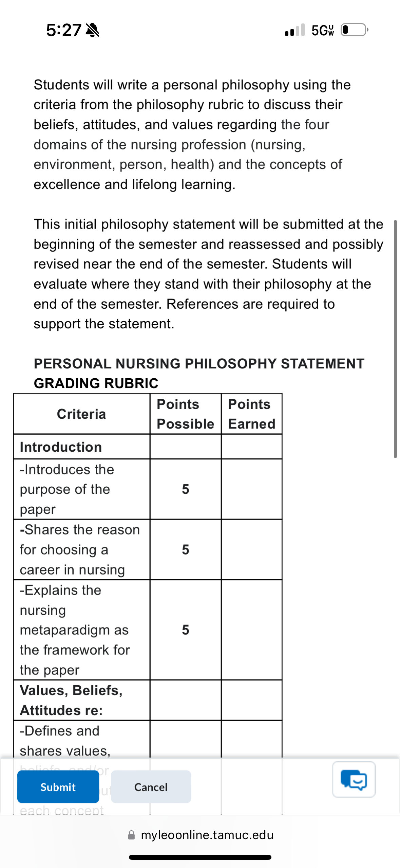The image size is (400, 868).
Task: Tap the 5:27 clock in status bar
Action: 64,30
